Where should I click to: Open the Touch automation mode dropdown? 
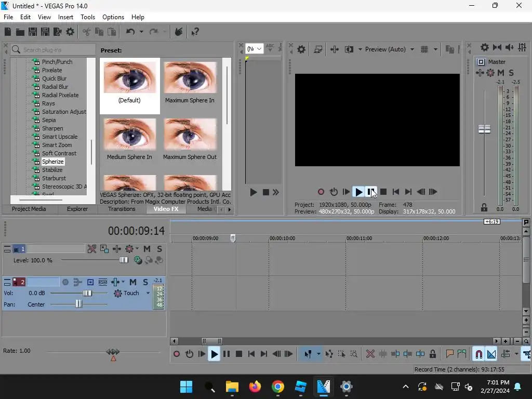pyautogui.click(x=148, y=293)
